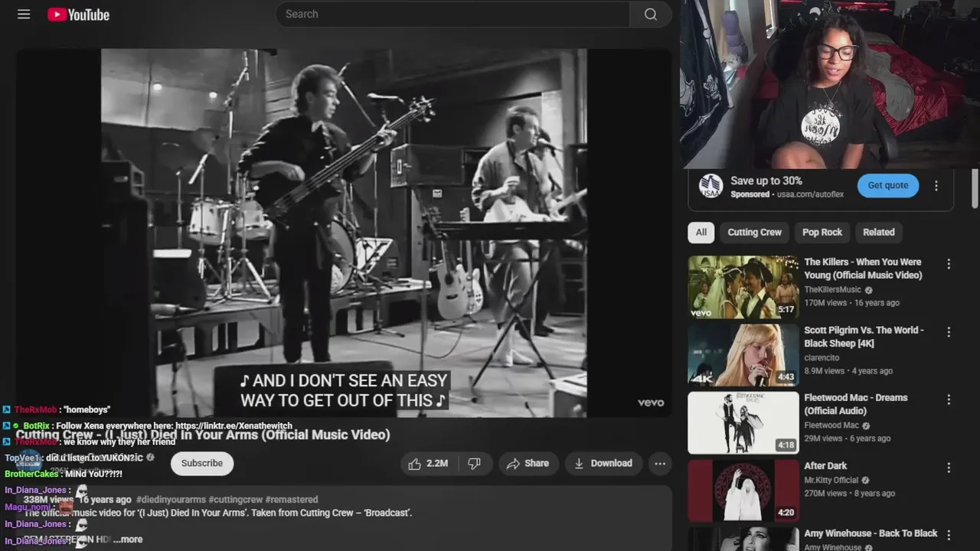Click Fleetwood Mac - Dreams title
The width and height of the screenshot is (980, 551).
[855, 404]
